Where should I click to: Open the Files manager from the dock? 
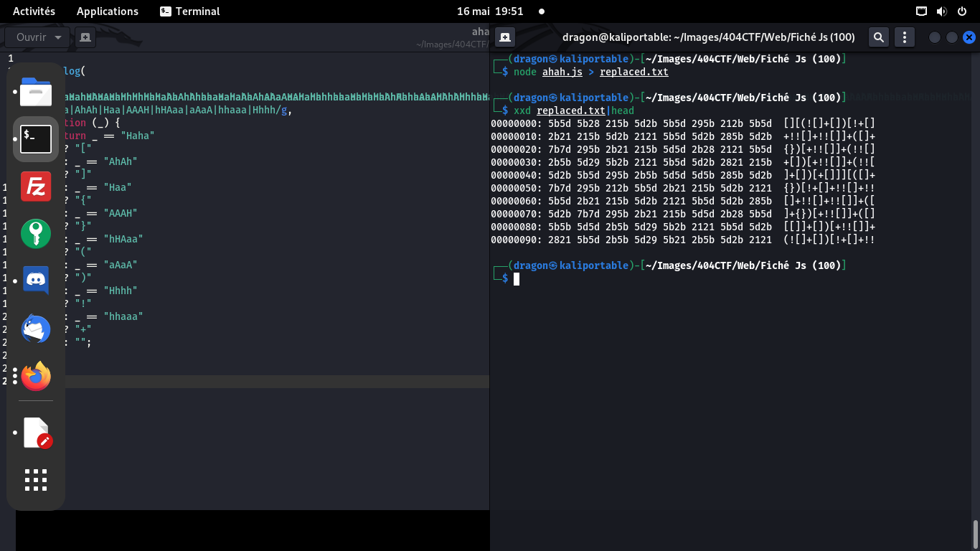(36, 92)
